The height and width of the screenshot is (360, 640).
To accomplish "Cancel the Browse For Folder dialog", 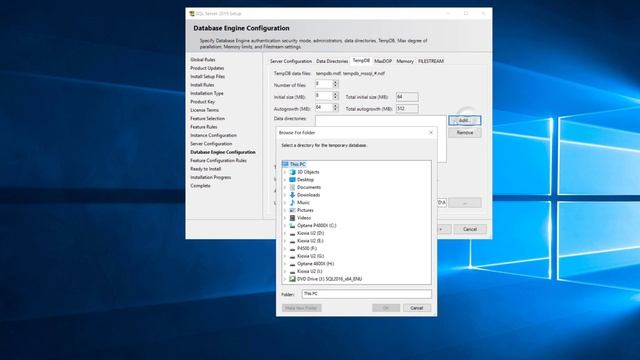I will 417,308.
